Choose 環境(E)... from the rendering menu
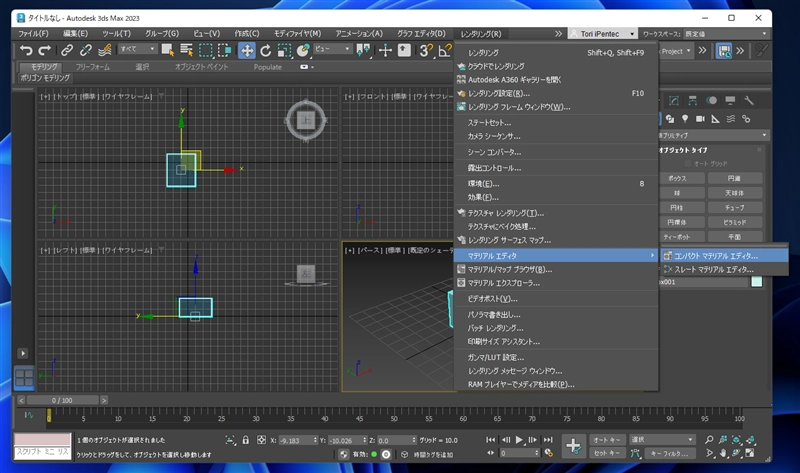This screenshot has width=800, height=473. click(x=556, y=184)
